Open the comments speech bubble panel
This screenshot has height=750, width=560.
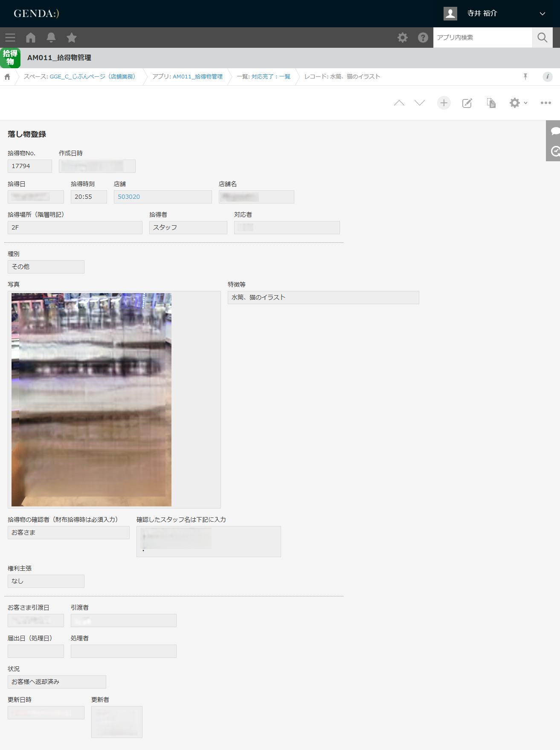(554, 131)
